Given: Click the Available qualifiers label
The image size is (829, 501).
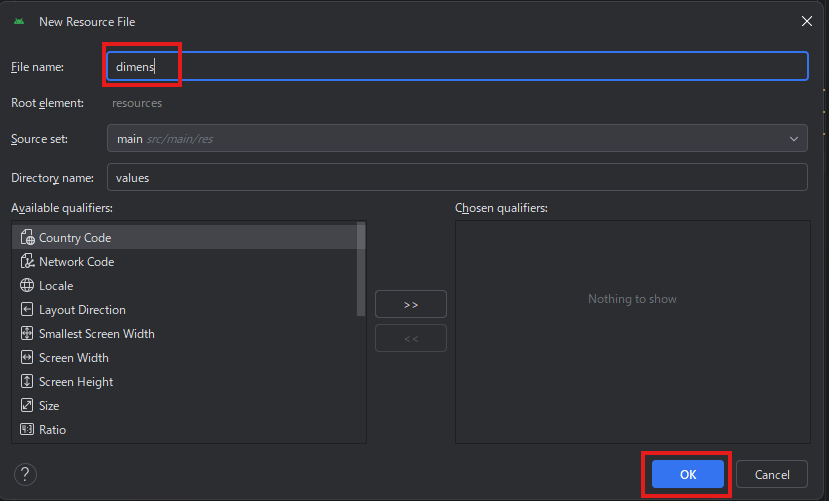Looking at the screenshot, I should pos(62,208).
